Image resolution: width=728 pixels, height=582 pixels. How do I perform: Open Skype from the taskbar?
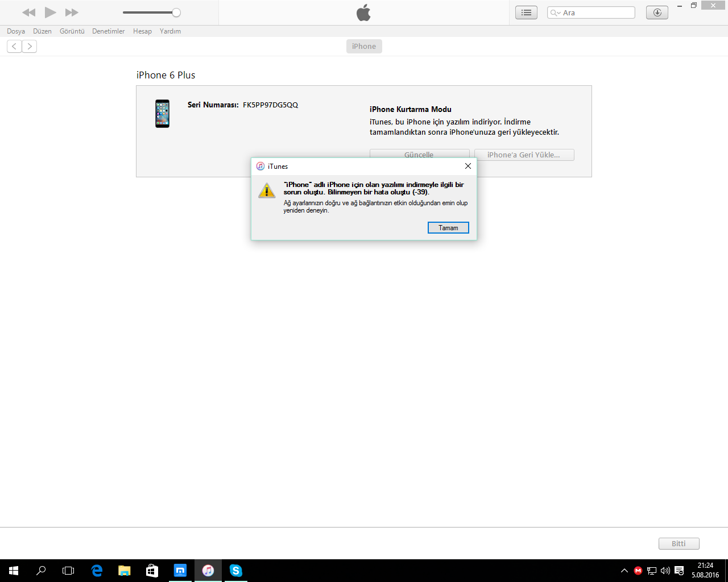point(235,571)
